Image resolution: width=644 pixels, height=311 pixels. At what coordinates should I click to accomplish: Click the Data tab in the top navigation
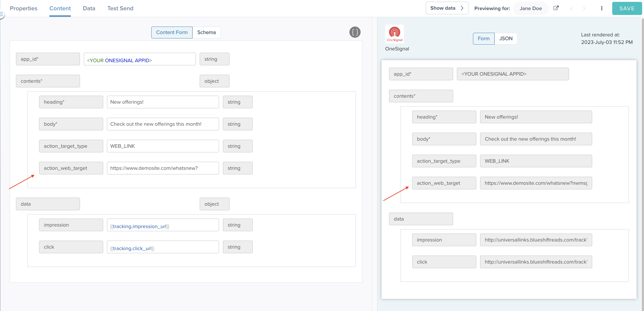click(89, 8)
